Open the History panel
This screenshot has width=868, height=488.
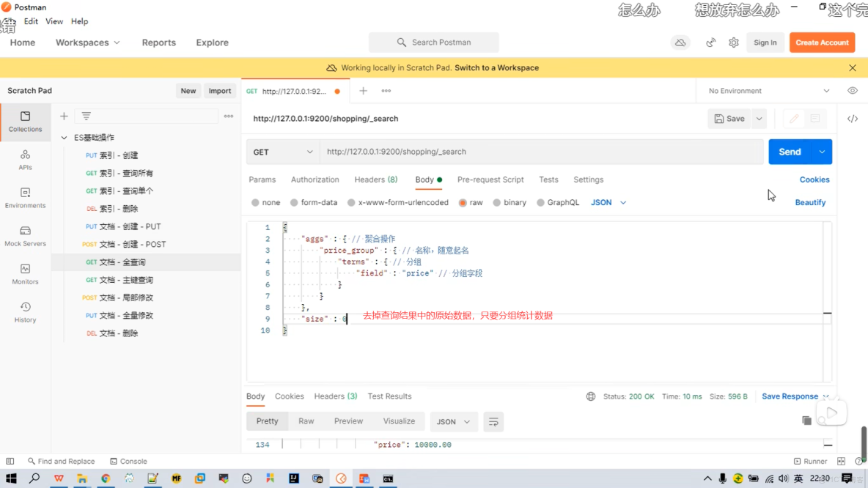coord(25,311)
